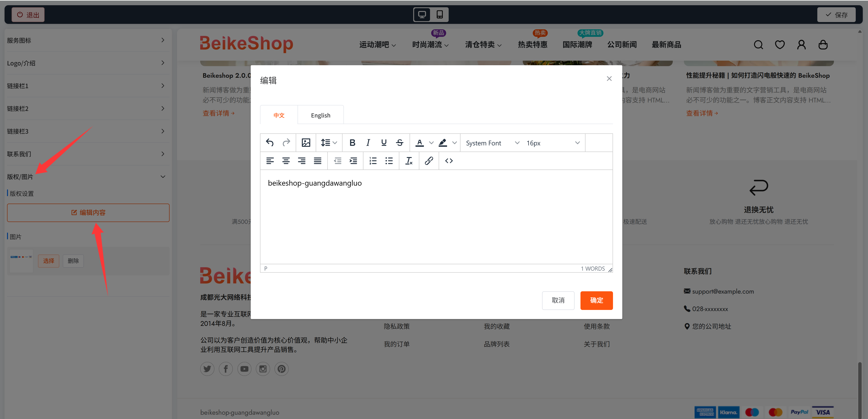This screenshot has width=868, height=419.
Task: Switch preview to mobile mode
Action: point(440,15)
